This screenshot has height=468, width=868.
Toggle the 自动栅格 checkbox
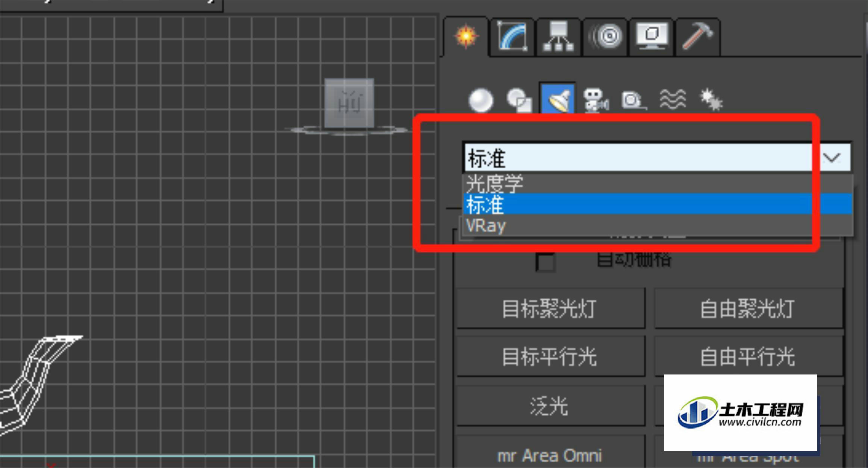click(x=545, y=262)
